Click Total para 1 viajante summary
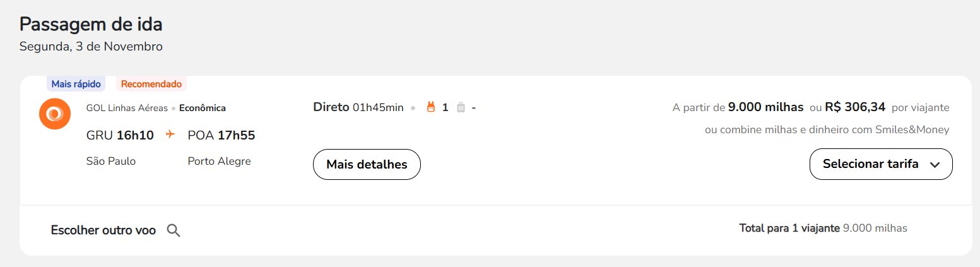 pos(823,228)
